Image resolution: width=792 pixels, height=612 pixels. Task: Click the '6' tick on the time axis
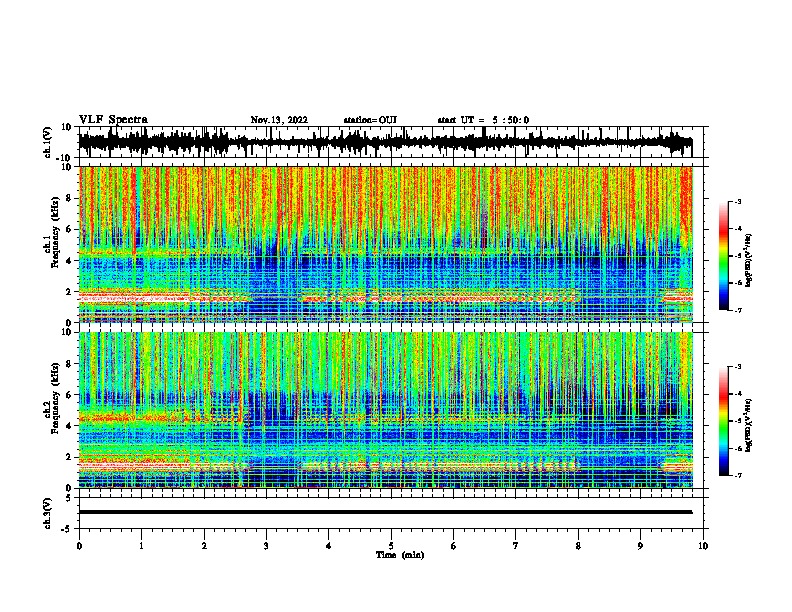point(454,546)
